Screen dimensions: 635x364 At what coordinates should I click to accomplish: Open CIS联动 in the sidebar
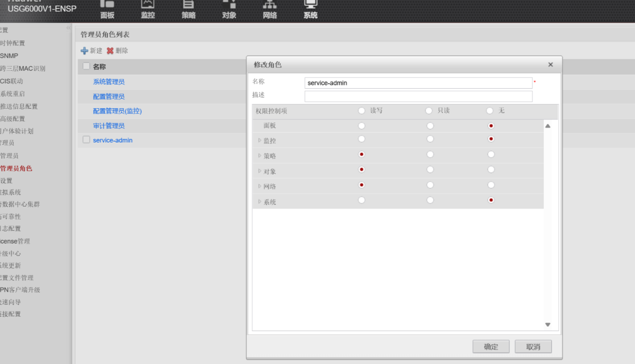coord(12,81)
